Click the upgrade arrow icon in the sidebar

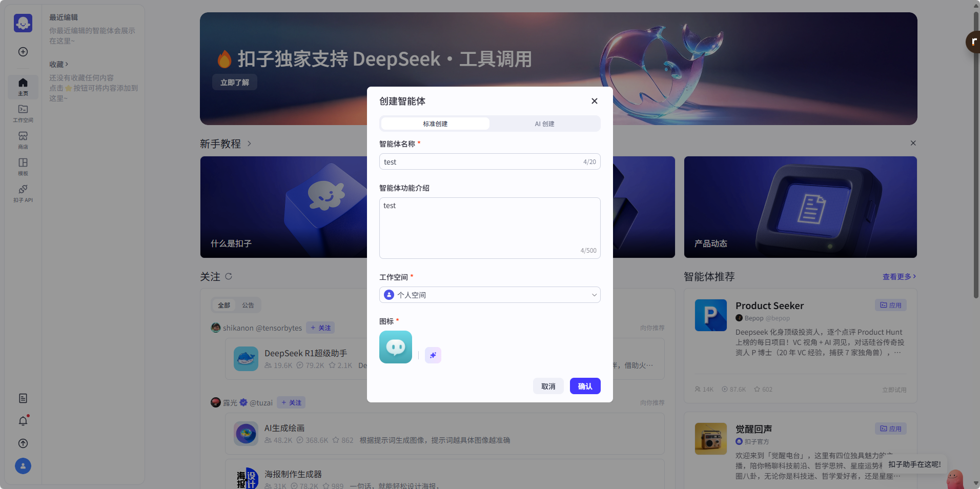(23, 443)
